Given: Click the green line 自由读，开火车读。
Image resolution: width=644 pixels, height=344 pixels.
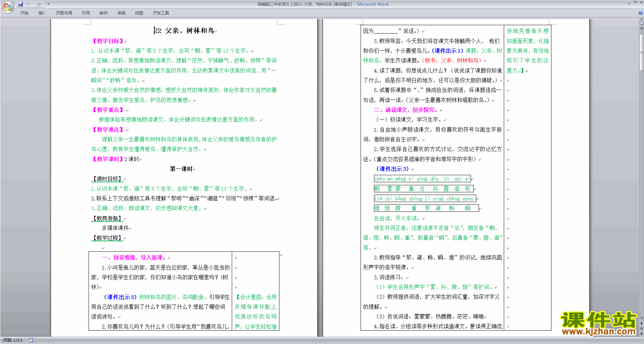Looking at the screenshot, I should [397, 218].
